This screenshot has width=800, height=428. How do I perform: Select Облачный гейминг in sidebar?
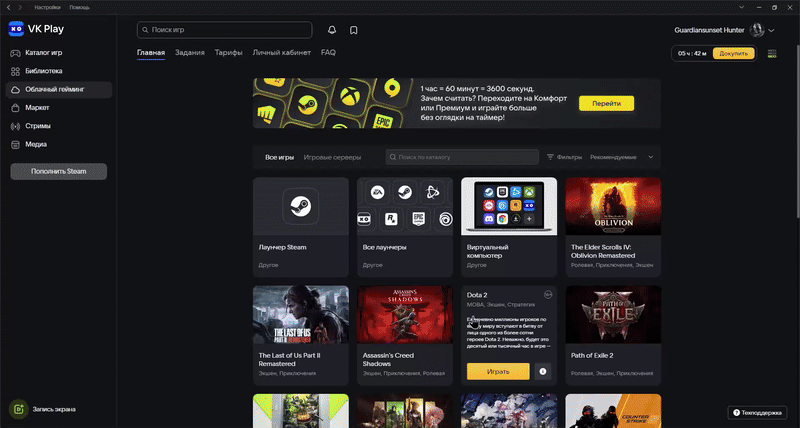point(59,89)
